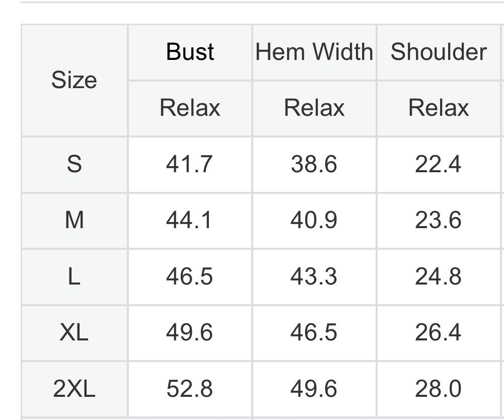Select the S size row label

[74, 164]
